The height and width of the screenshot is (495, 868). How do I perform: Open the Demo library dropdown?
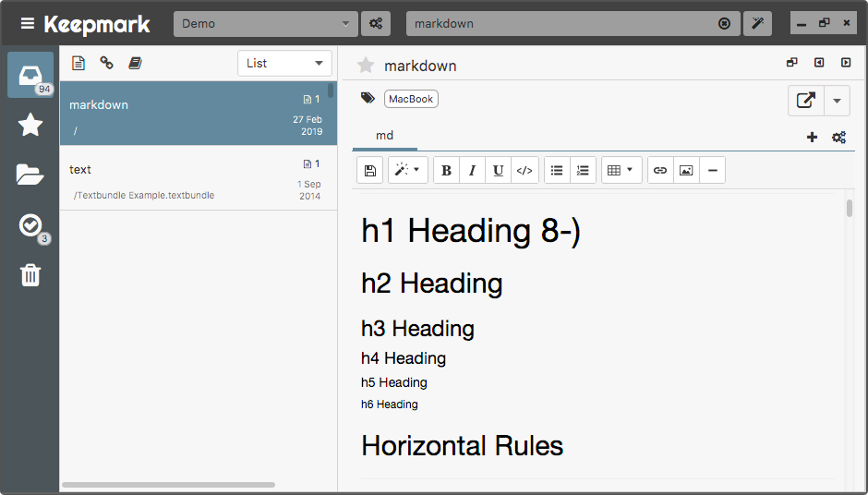tap(266, 24)
